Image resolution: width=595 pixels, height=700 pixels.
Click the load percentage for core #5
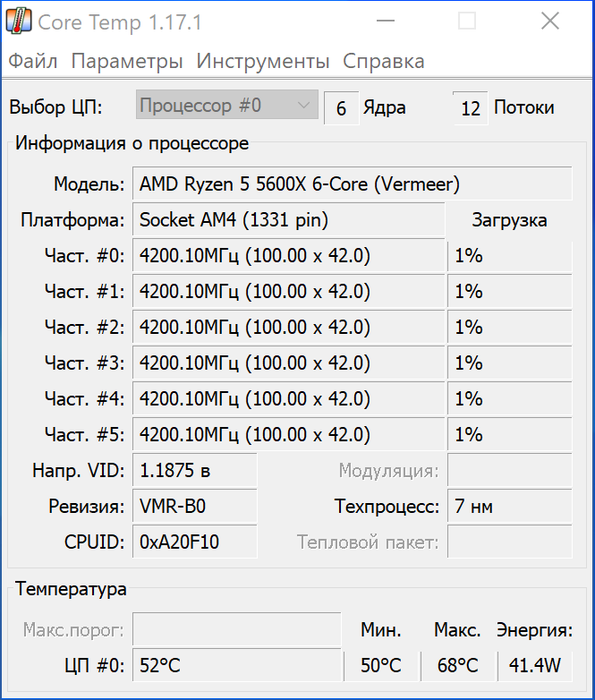coord(510,434)
